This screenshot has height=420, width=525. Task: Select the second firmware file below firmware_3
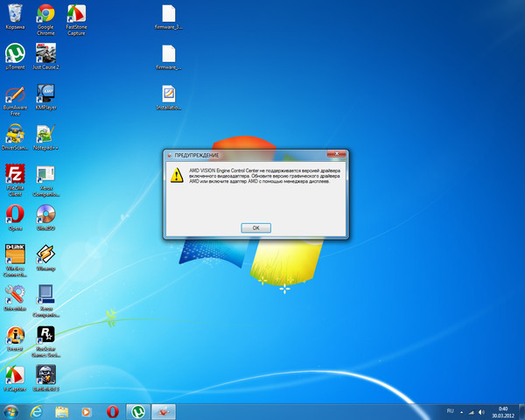(x=168, y=57)
